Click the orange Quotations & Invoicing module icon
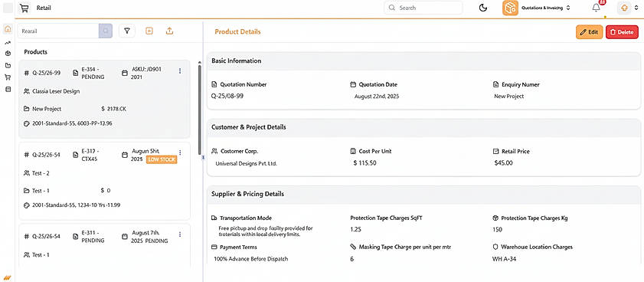Screen dimensions: 644x282 510,8
